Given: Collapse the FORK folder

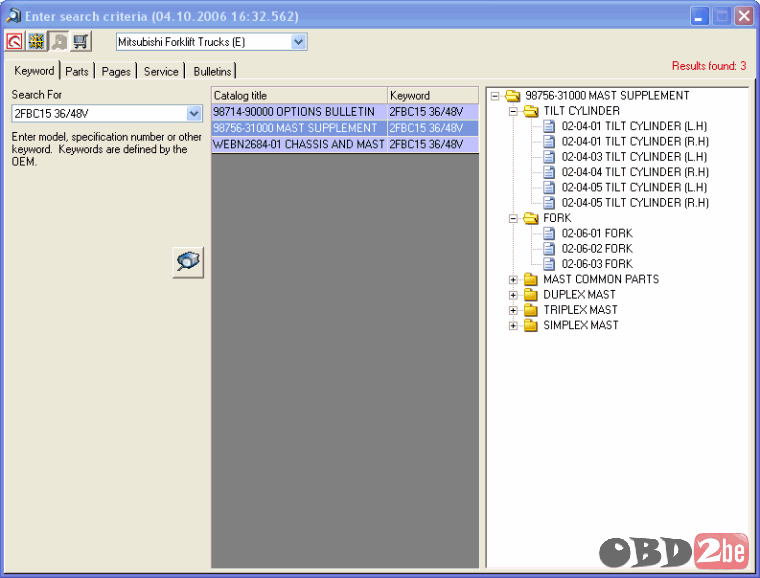Looking at the screenshot, I should [x=513, y=219].
